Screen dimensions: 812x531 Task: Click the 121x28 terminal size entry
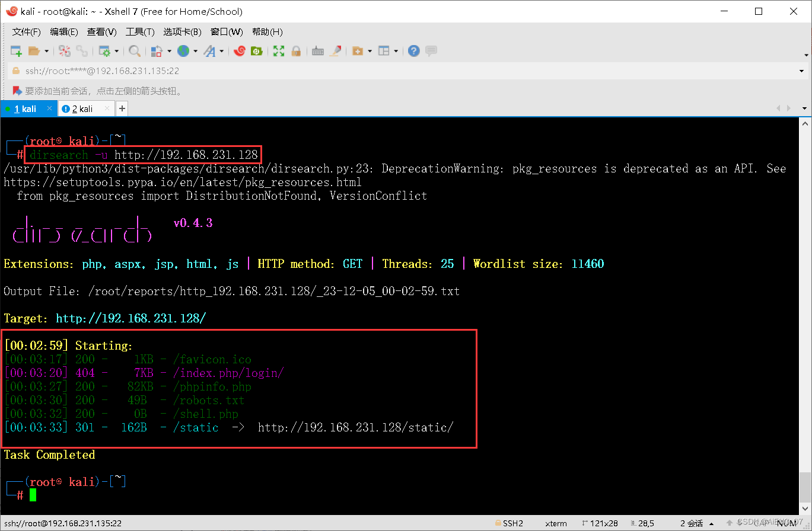600,523
